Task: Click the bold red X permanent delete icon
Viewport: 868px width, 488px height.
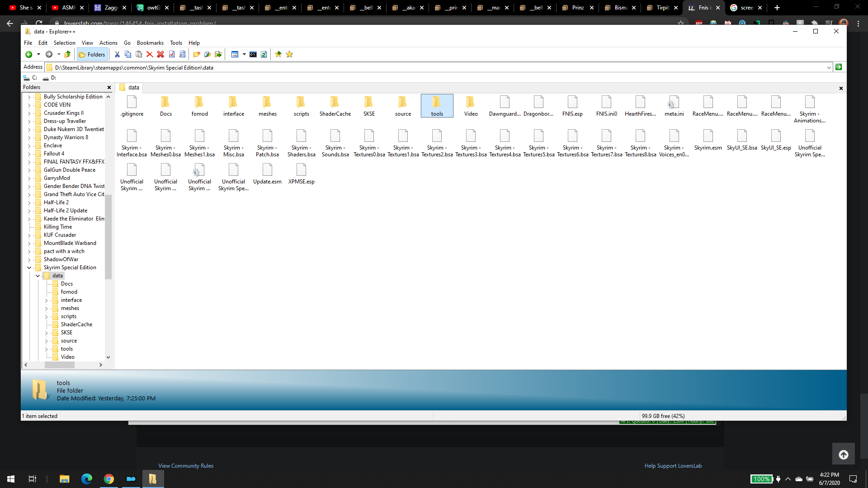Action: pos(160,55)
